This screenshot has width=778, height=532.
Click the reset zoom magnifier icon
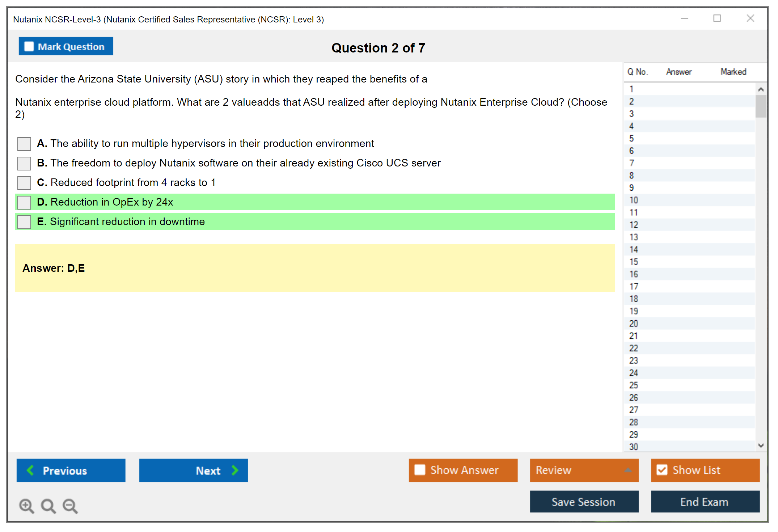(x=48, y=506)
